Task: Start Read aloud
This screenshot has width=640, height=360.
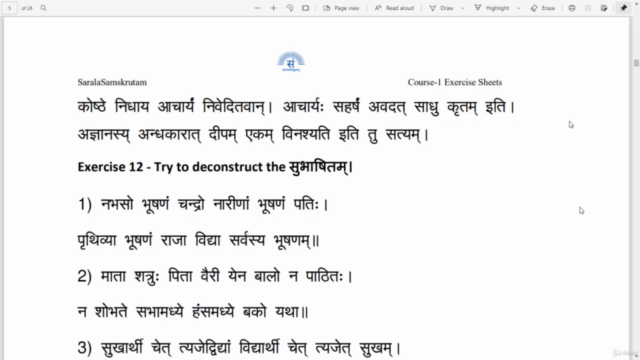Action: tap(394, 8)
